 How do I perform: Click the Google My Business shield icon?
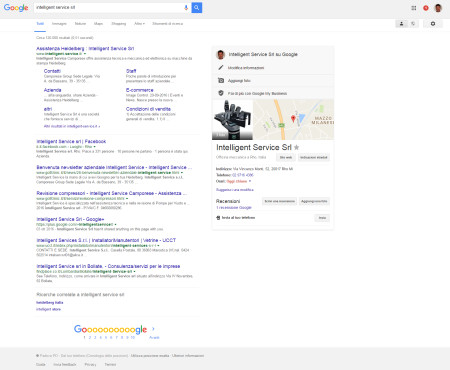point(221,93)
